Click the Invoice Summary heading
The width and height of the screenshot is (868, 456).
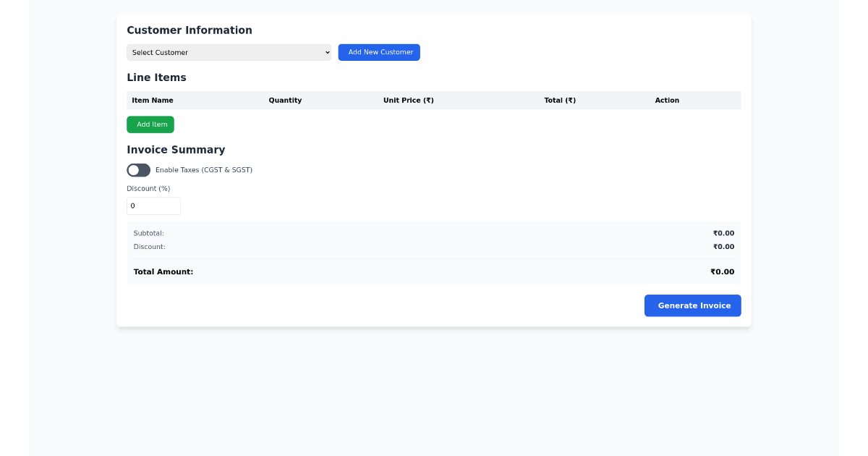pyautogui.click(x=176, y=149)
